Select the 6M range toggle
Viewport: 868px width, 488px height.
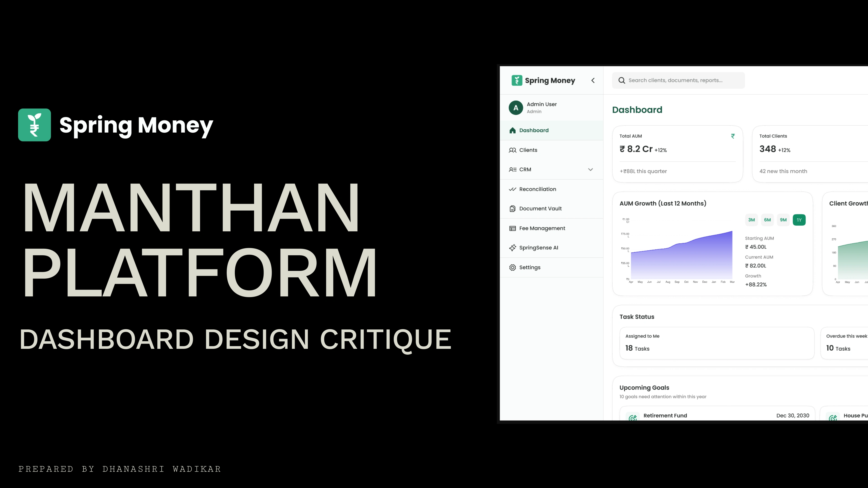click(x=767, y=220)
